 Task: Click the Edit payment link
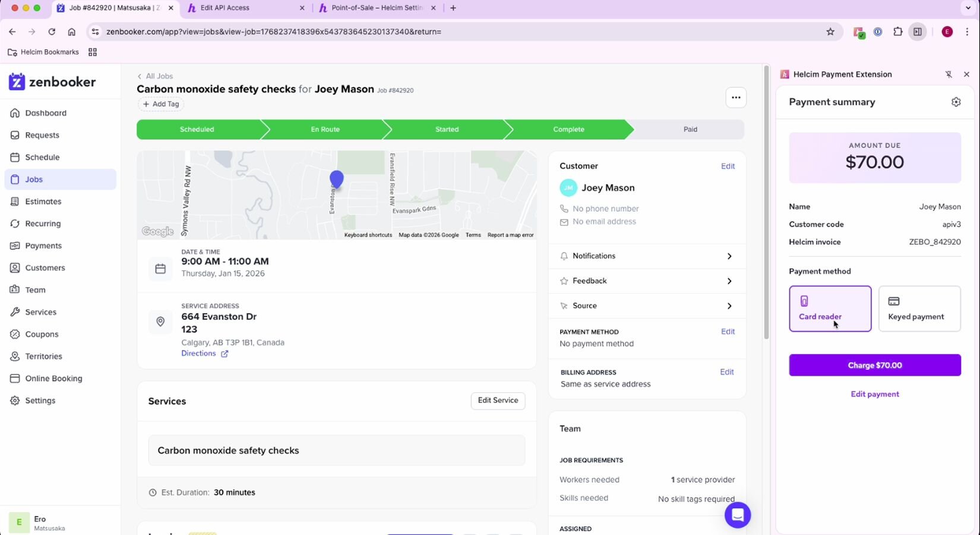coord(874,394)
